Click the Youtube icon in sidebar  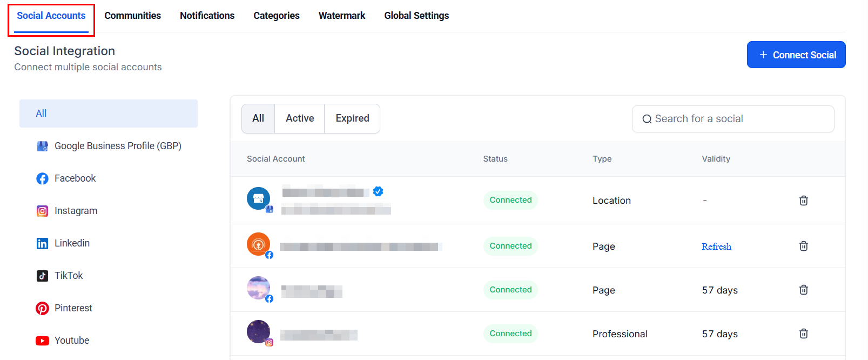(42, 341)
